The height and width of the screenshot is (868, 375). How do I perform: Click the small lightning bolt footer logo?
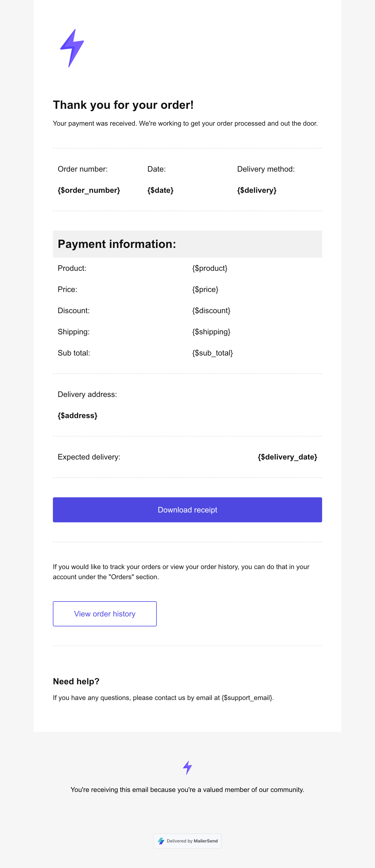187,768
